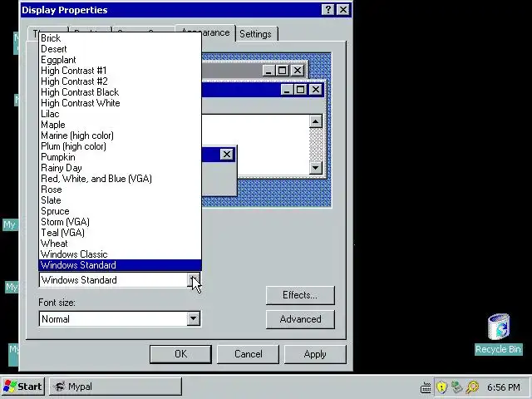Select the Windows Classic scheme
This screenshot has width=532, height=399.
pos(120,254)
